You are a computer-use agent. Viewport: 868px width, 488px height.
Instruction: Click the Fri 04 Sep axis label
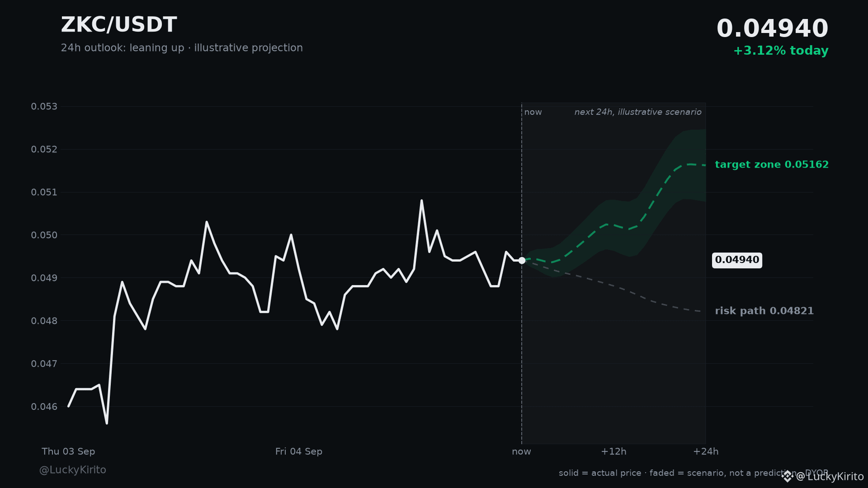point(299,451)
